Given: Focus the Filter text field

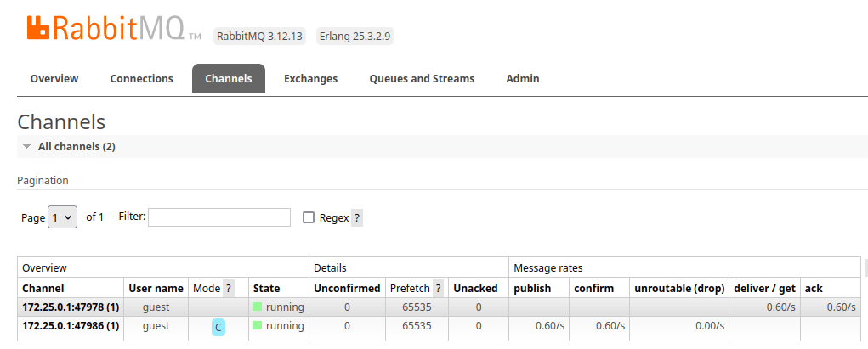Looking at the screenshot, I should click(219, 217).
